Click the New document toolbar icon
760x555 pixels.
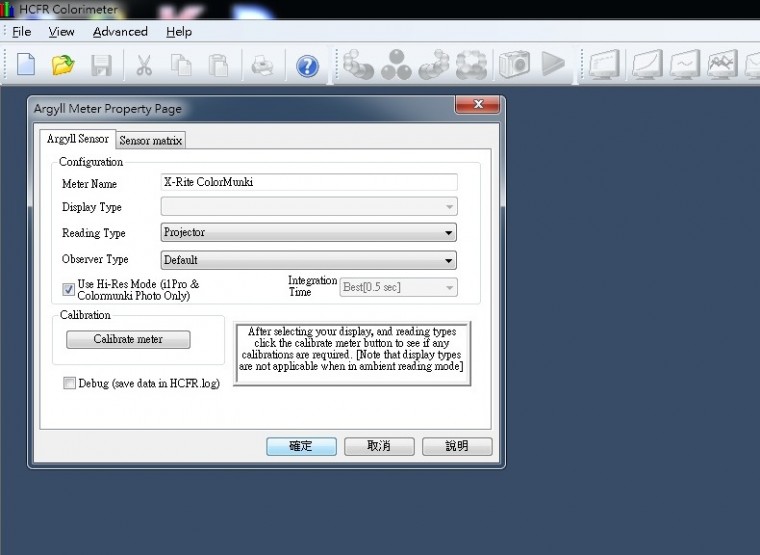point(26,65)
